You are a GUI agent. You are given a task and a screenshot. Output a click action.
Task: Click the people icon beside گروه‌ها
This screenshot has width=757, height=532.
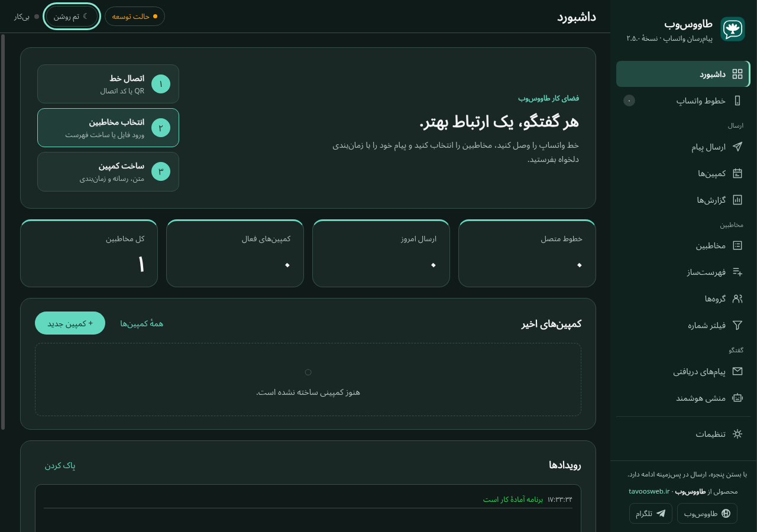[x=737, y=299]
